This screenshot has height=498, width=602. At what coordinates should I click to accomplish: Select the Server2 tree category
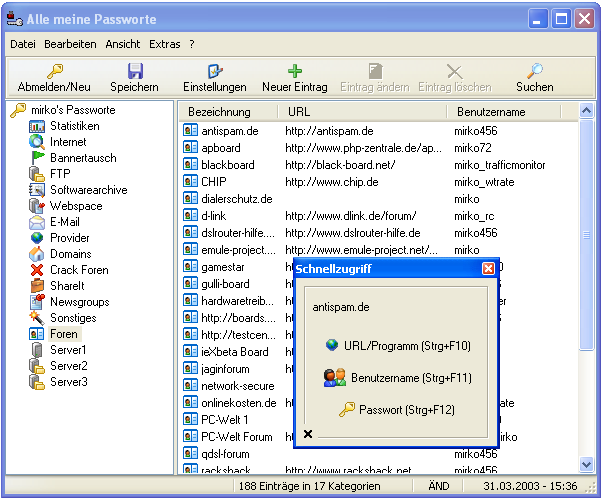69,366
